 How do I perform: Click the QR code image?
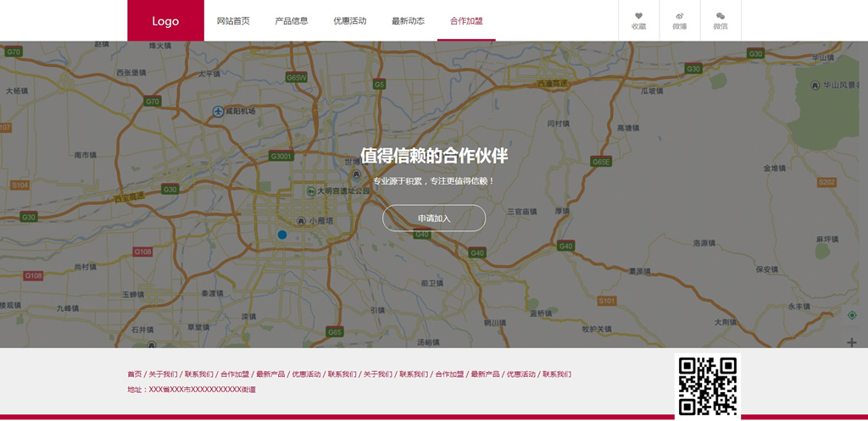(x=708, y=386)
